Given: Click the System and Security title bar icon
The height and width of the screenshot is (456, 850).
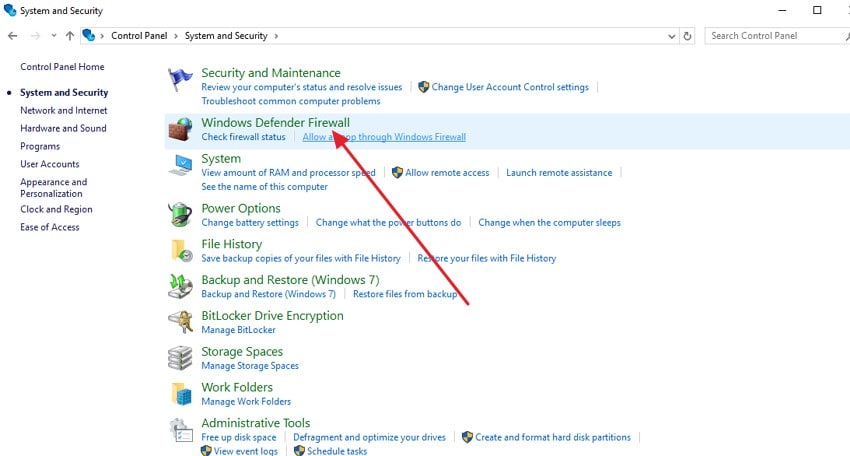Looking at the screenshot, I should pos(10,10).
